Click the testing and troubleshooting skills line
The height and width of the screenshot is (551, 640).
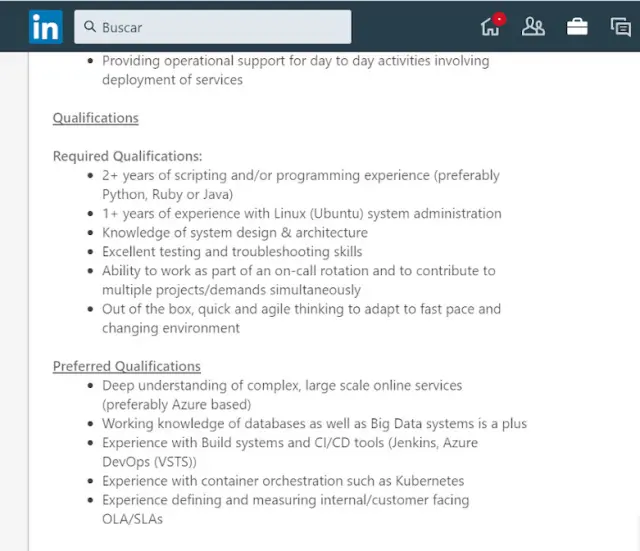click(x=232, y=251)
